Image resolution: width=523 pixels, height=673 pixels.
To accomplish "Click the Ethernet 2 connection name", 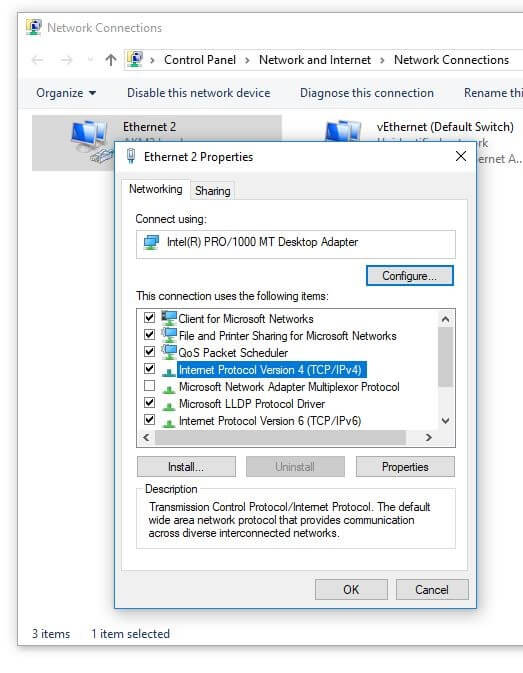I will tap(149, 127).
